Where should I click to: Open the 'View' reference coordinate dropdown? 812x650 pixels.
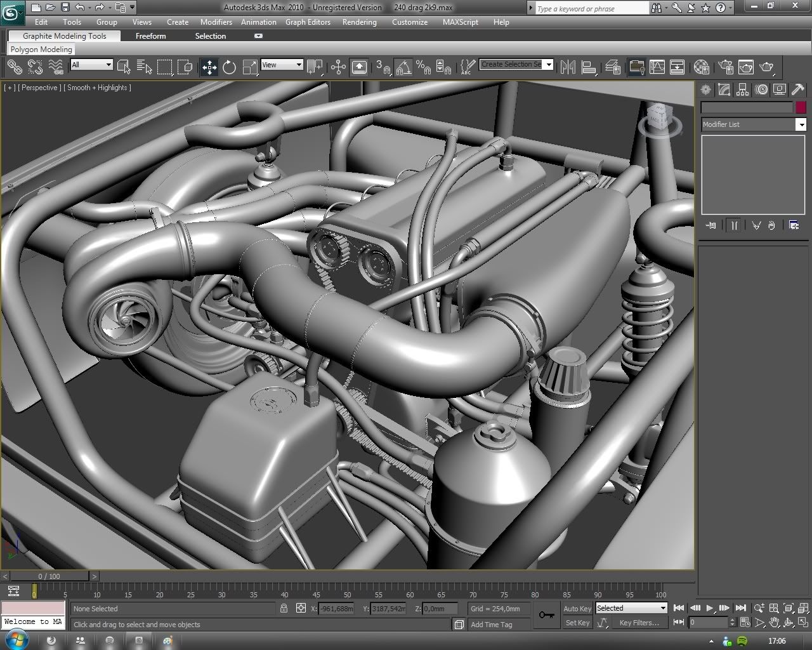282,65
